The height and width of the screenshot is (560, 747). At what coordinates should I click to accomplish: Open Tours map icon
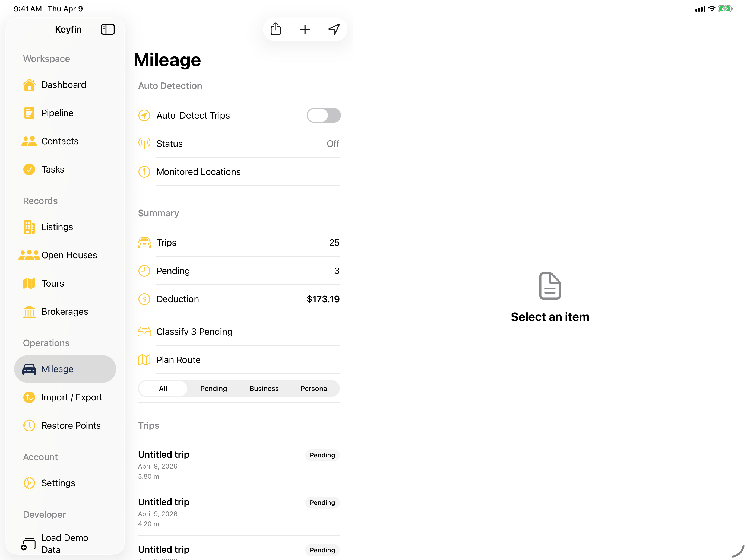[29, 283]
